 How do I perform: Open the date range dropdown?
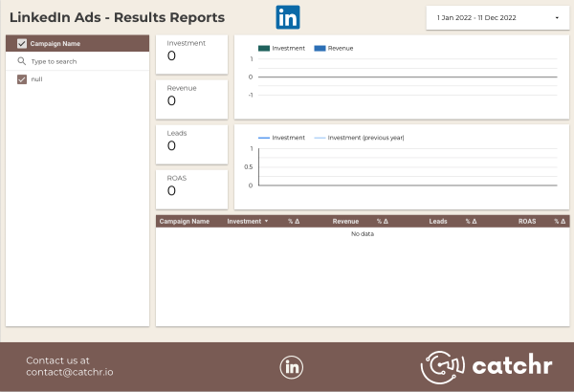point(497,17)
